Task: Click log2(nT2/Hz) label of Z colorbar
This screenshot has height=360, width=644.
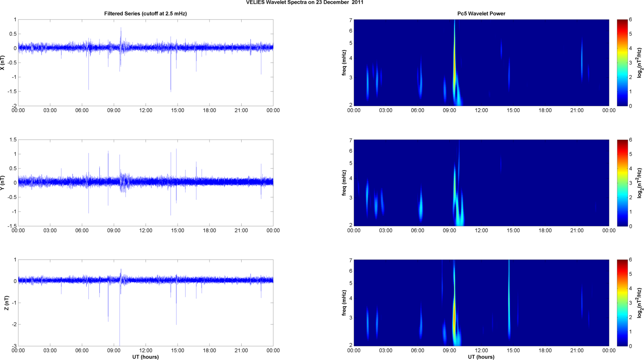Action: pyautogui.click(x=640, y=303)
